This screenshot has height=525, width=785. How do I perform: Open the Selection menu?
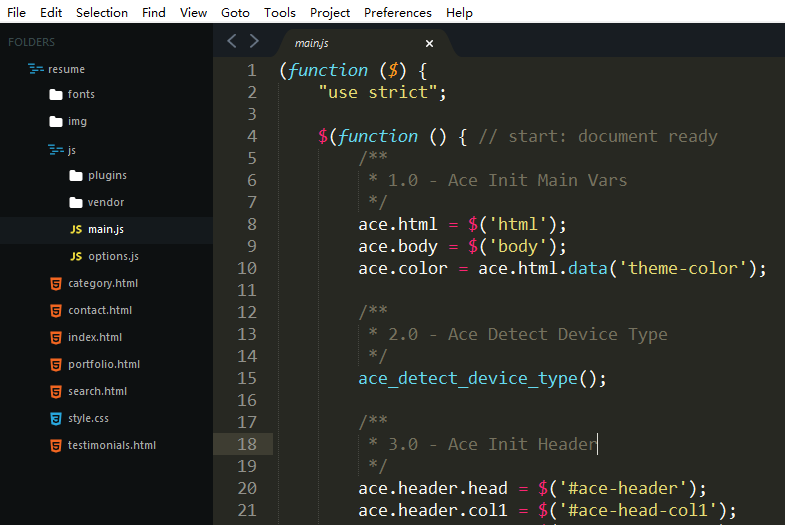pyautogui.click(x=102, y=13)
